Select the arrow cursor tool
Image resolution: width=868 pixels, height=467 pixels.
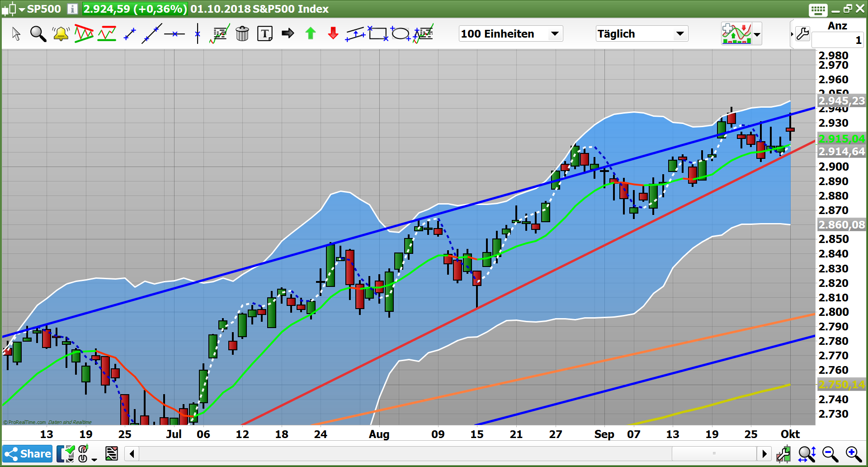coord(16,34)
